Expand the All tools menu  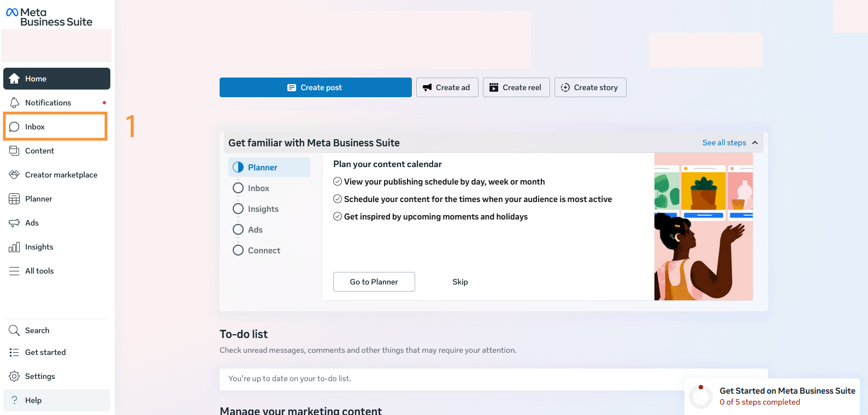click(39, 271)
